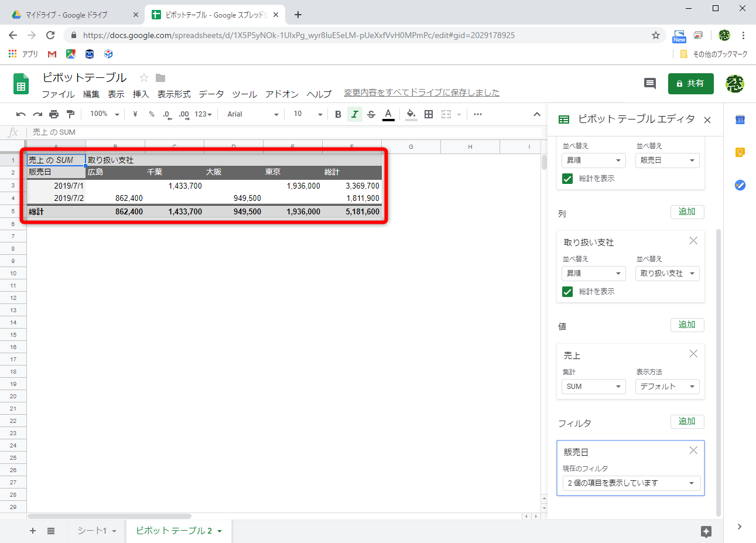The height and width of the screenshot is (543, 756).
Task: Click the percent format toggle
Action: coord(150,114)
